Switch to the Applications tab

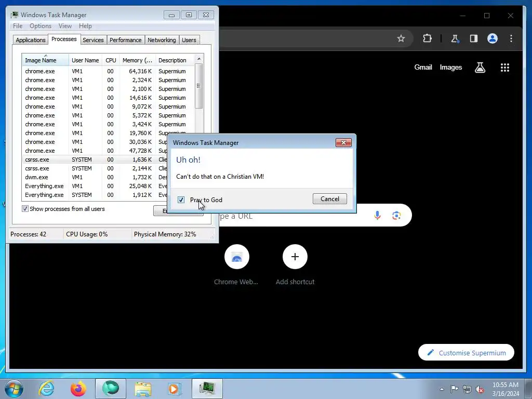coord(31,40)
